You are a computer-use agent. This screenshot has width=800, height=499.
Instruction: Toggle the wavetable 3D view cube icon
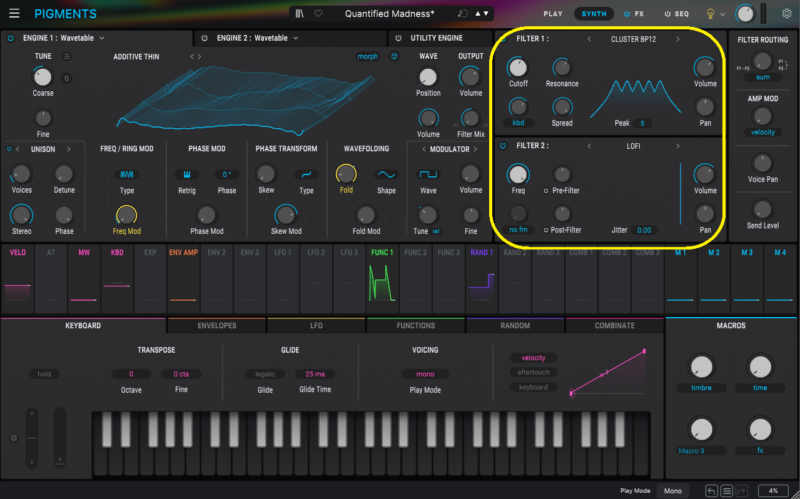[394, 56]
